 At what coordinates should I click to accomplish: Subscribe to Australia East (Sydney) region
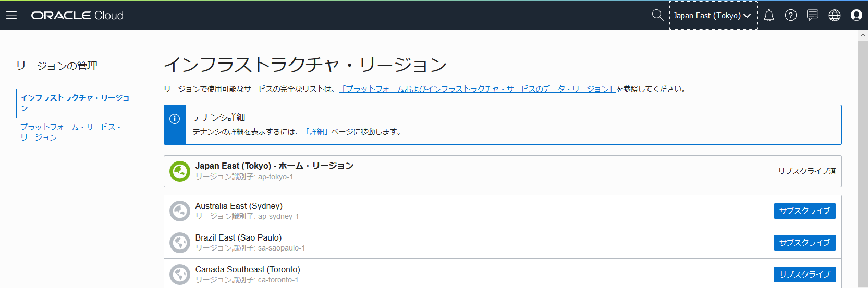(x=804, y=211)
